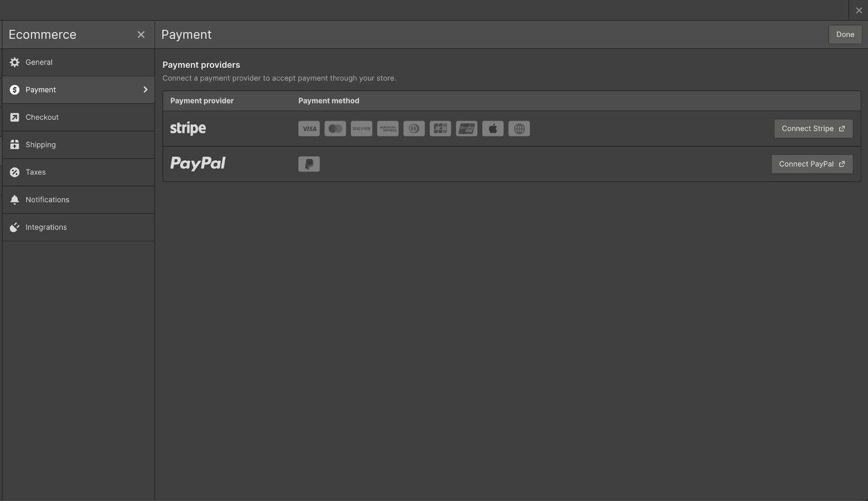Image resolution: width=868 pixels, height=501 pixels.
Task: Click the Diners Club payment icon
Action: point(414,128)
